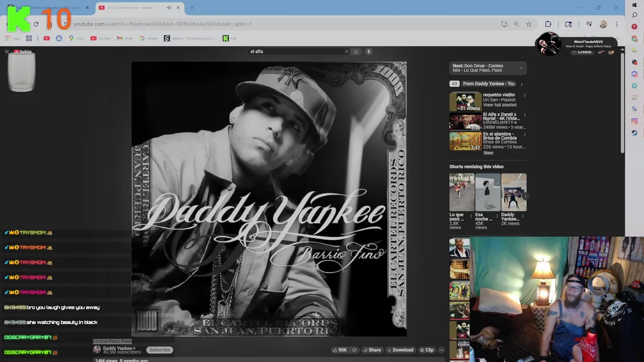The width and height of the screenshot is (644, 362).
Task: Open Windows search in the taskbar
Action: pyautogui.click(x=634, y=16)
